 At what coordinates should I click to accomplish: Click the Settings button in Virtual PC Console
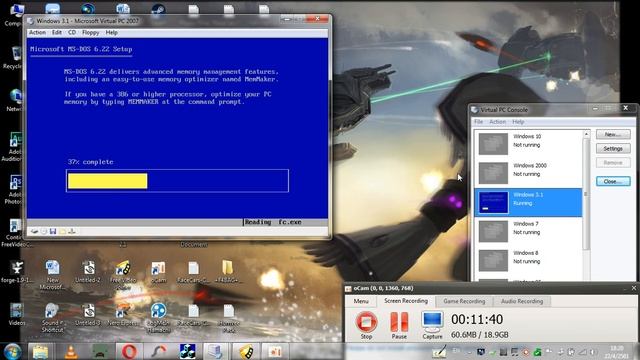pos(613,149)
